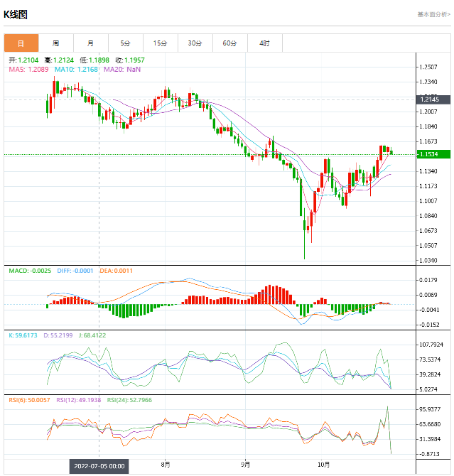Click the DIFF: -0.0001 label
This screenshot has width=454, height=476.
[75, 271]
